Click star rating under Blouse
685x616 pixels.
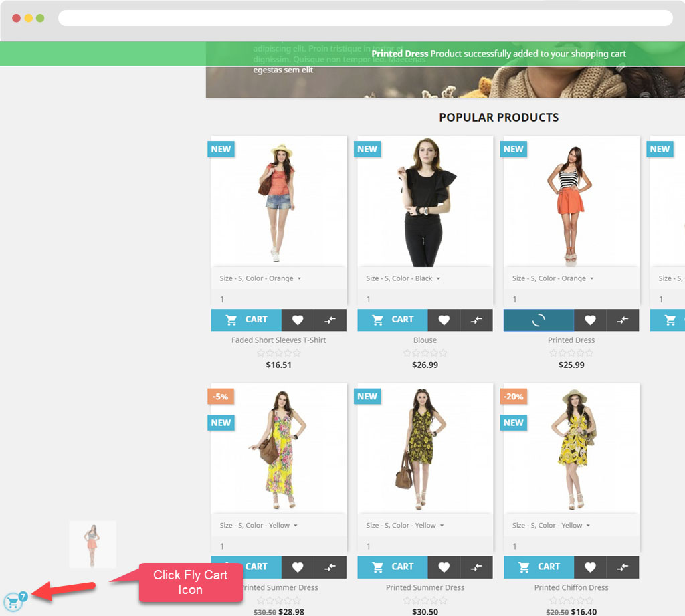pos(425,353)
